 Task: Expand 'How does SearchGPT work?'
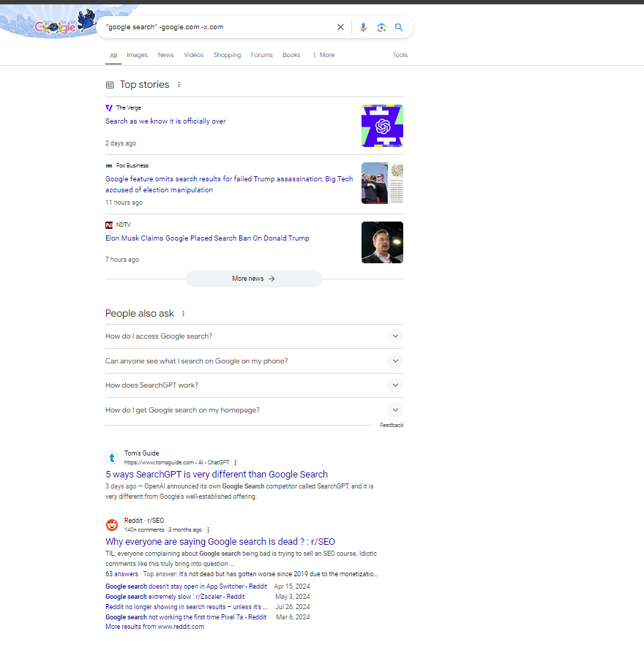pyautogui.click(x=254, y=385)
